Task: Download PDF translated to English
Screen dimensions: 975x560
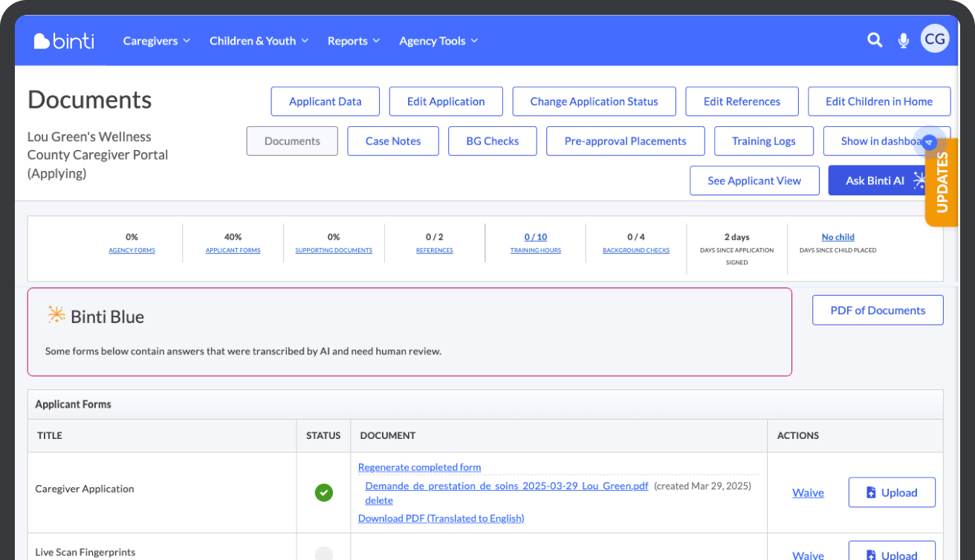Action: tap(441, 518)
